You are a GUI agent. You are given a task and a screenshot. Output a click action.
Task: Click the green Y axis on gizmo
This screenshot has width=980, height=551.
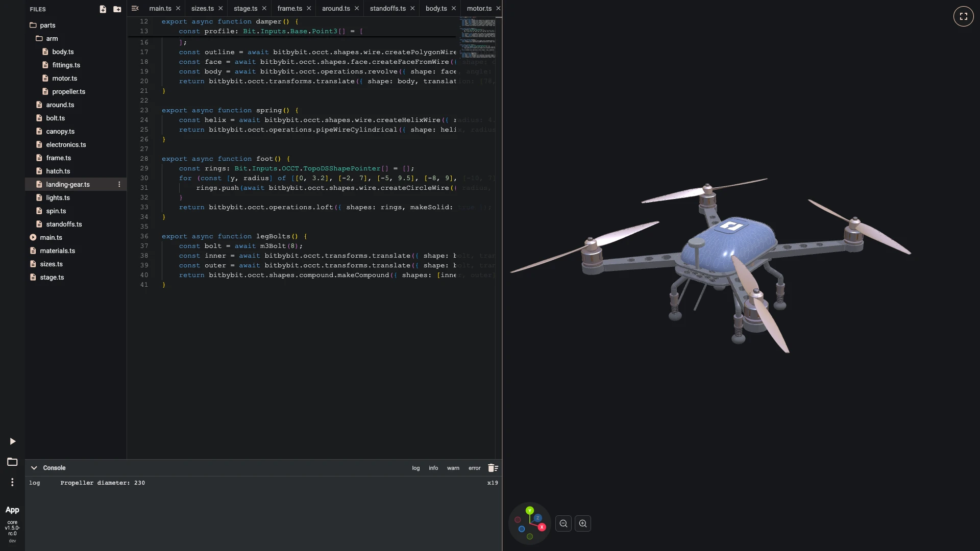pyautogui.click(x=530, y=510)
